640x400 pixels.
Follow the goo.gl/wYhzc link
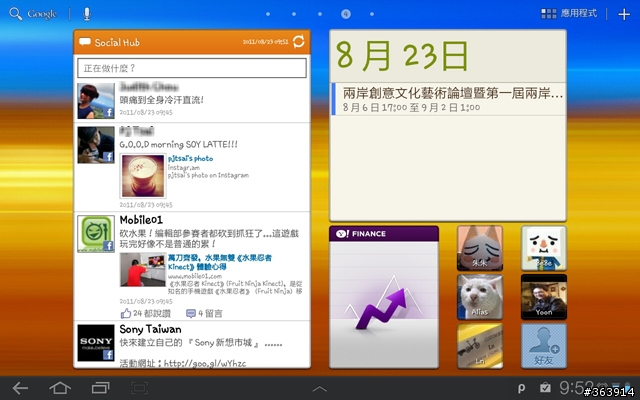tap(205, 363)
